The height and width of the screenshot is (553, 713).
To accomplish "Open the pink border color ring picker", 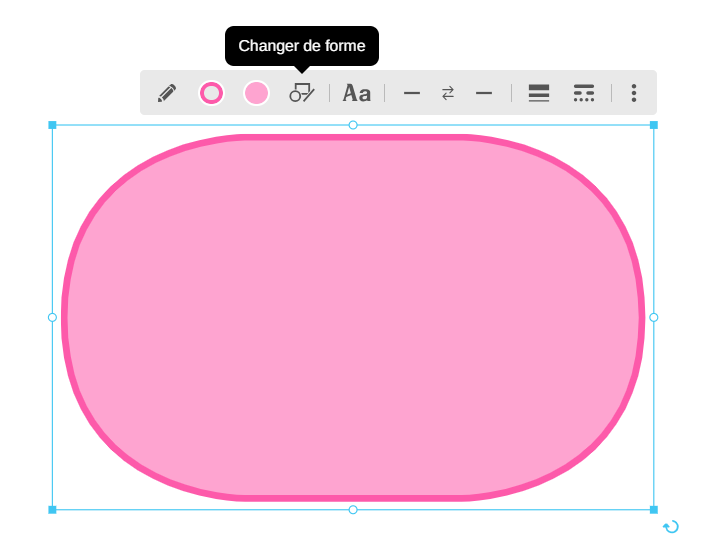I will tap(211, 93).
